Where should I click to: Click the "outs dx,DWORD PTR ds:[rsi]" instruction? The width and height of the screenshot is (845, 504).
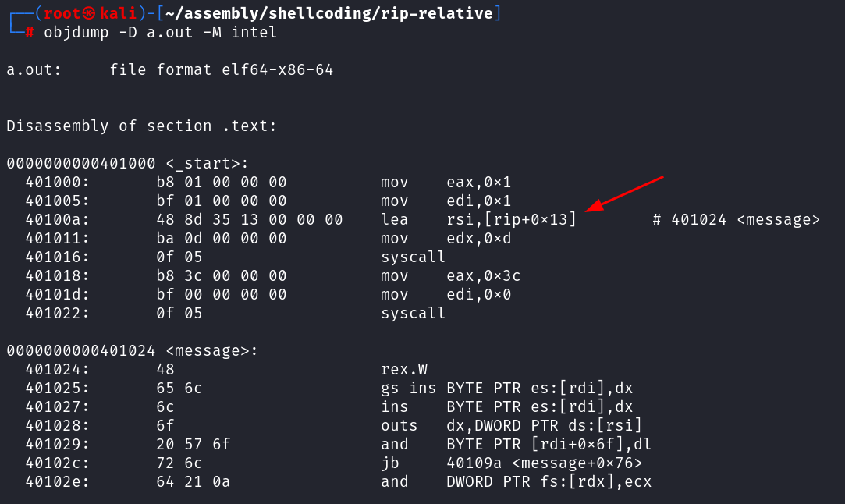[511, 426]
